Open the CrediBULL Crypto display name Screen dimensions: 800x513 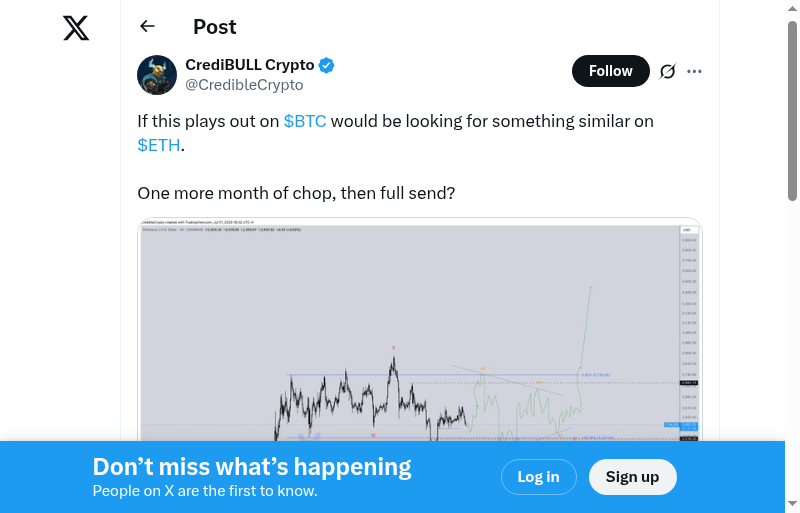[x=250, y=65]
